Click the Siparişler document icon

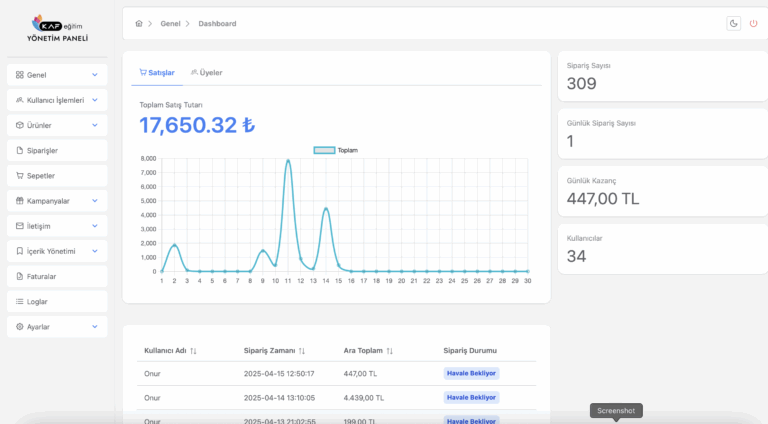[20, 150]
